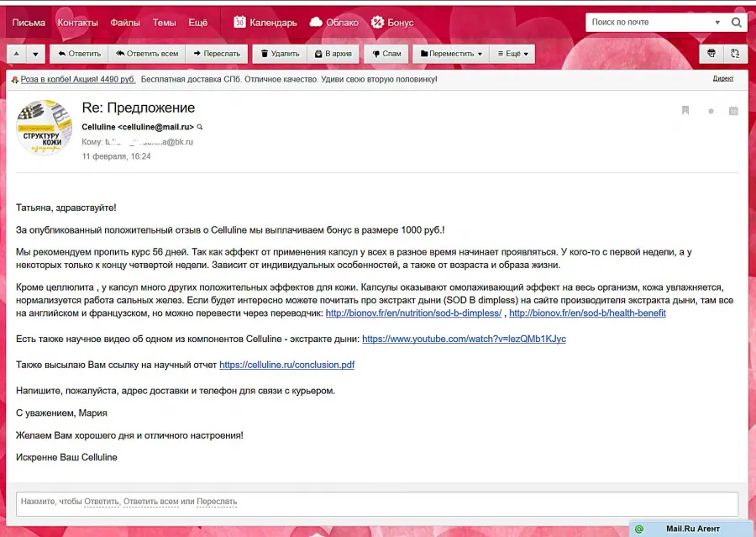
Task: Click the email subject Re: Предложение
Action: point(139,108)
